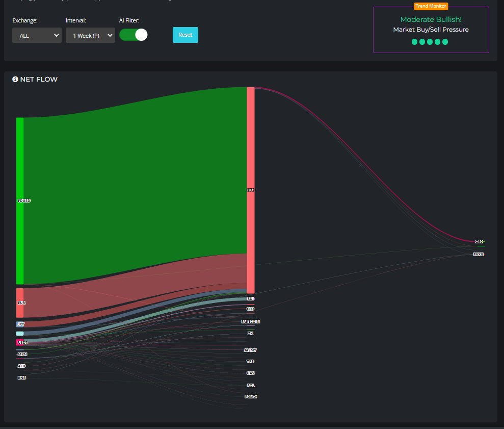504x429 pixels.
Task: Toggle the AI Filter switch off
Action: point(134,35)
